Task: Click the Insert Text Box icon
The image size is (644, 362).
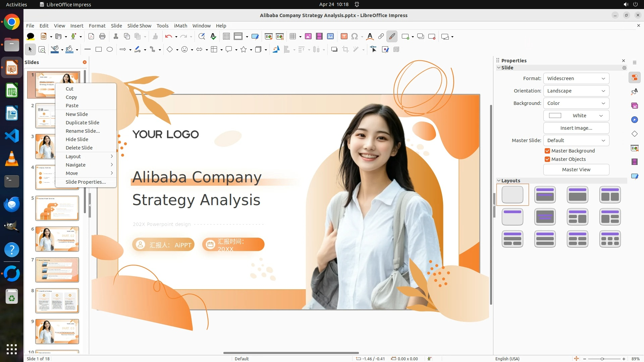Action: 344,37
